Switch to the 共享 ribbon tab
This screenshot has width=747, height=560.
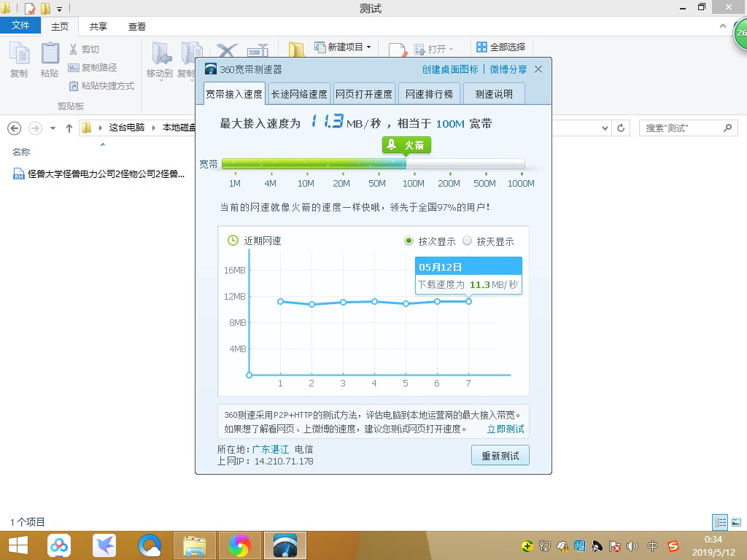[x=98, y=27]
